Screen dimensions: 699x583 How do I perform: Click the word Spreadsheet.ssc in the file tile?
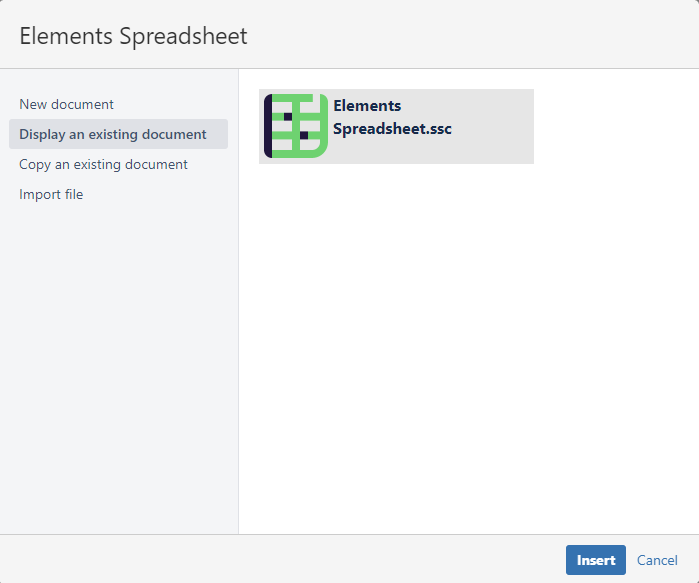click(x=392, y=129)
